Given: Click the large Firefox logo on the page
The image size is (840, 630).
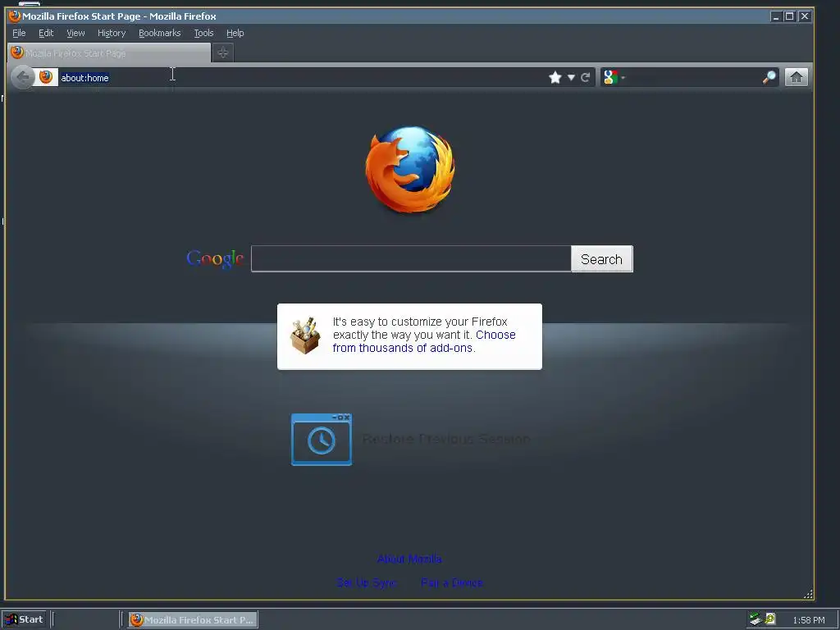Looking at the screenshot, I should [410, 169].
